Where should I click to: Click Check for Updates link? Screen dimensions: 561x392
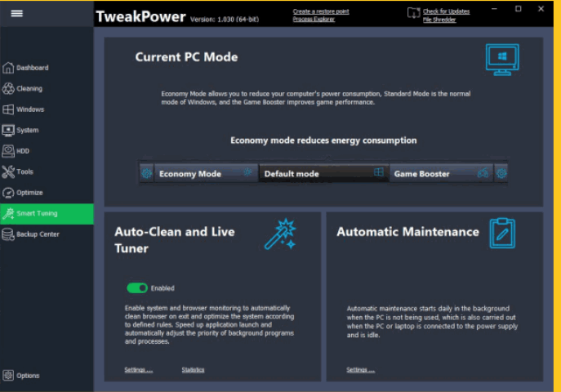(x=446, y=11)
